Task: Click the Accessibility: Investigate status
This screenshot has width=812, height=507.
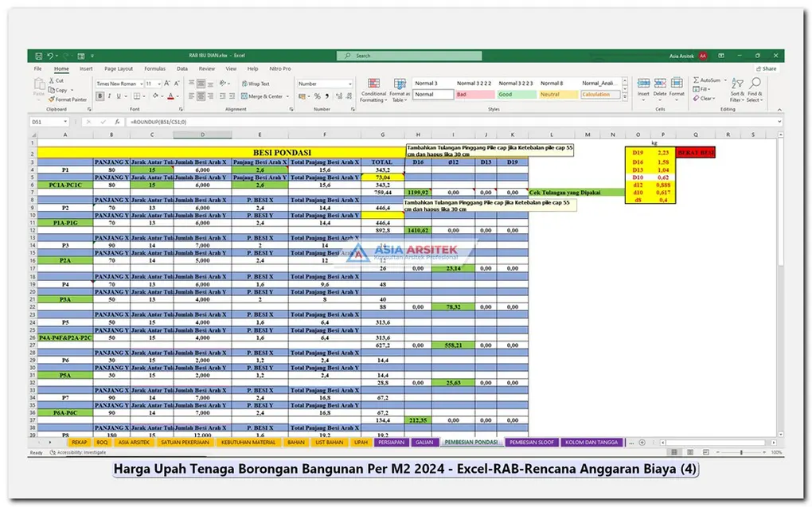Action: coord(78,452)
